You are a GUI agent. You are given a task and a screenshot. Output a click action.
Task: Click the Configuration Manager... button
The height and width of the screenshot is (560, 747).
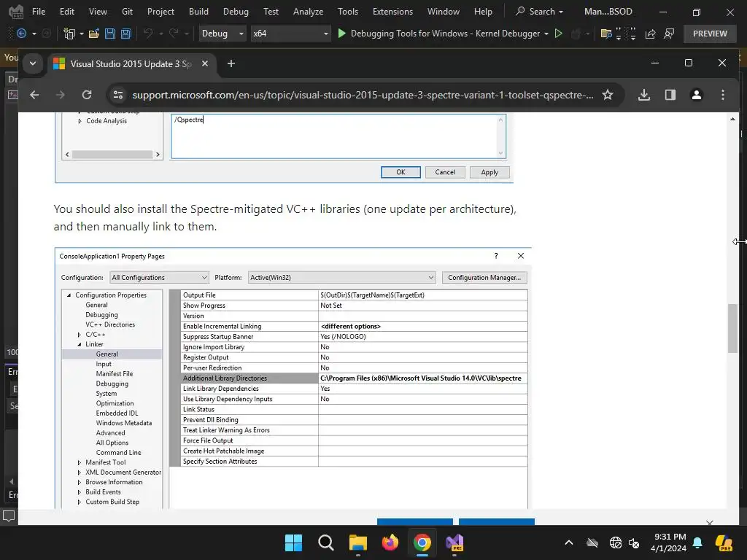[484, 277]
